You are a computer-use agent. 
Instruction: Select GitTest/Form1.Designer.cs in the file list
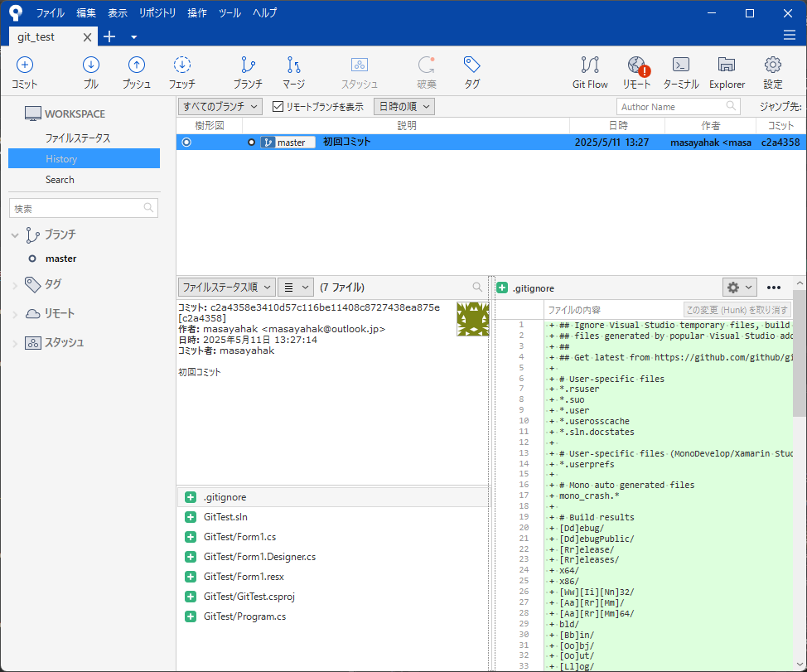pos(333,557)
